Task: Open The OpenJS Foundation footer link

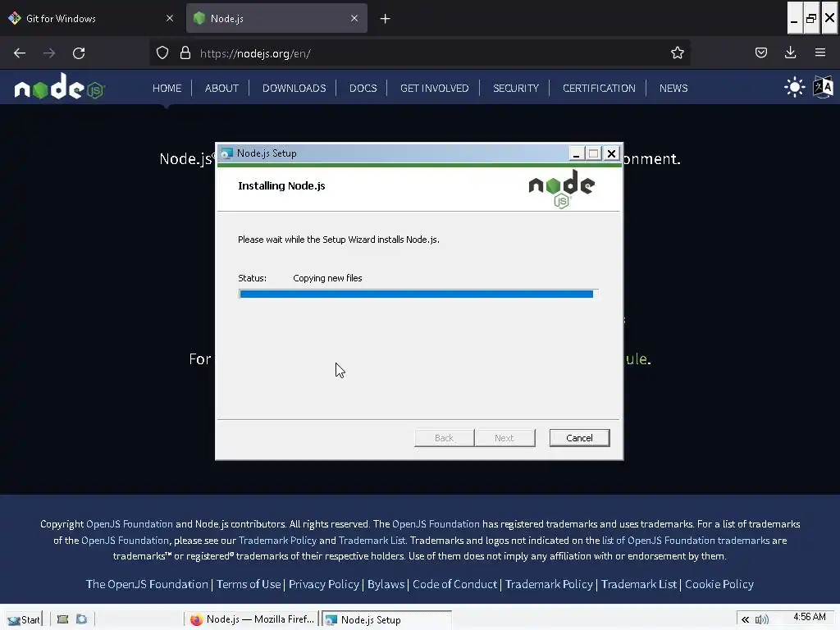Action: tap(147, 584)
